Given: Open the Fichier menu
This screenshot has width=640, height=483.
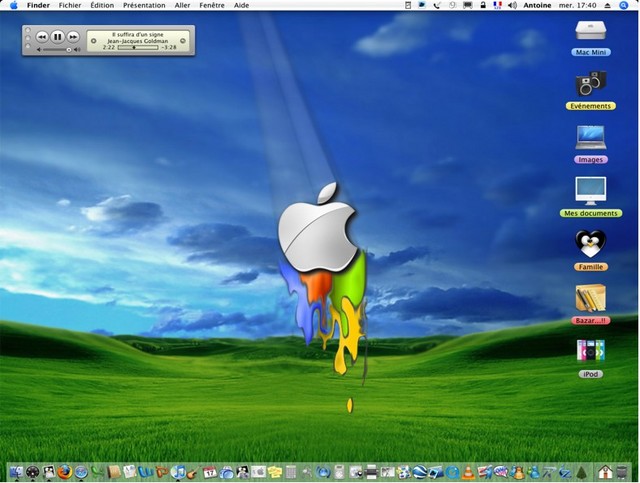Looking at the screenshot, I should tap(70, 5).
